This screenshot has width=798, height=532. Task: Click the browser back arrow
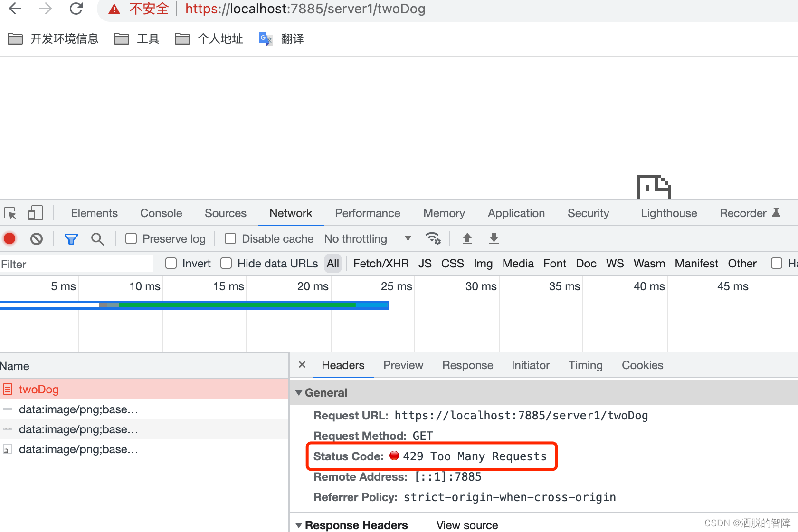pyautogui.click(x=15, y=9)
